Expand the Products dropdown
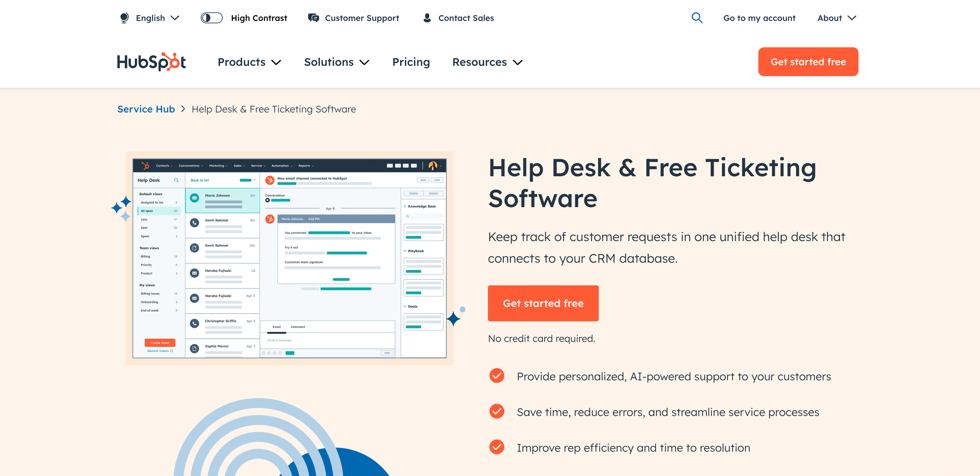This screenshot has width=980, height=476. [x=249, y=62]
